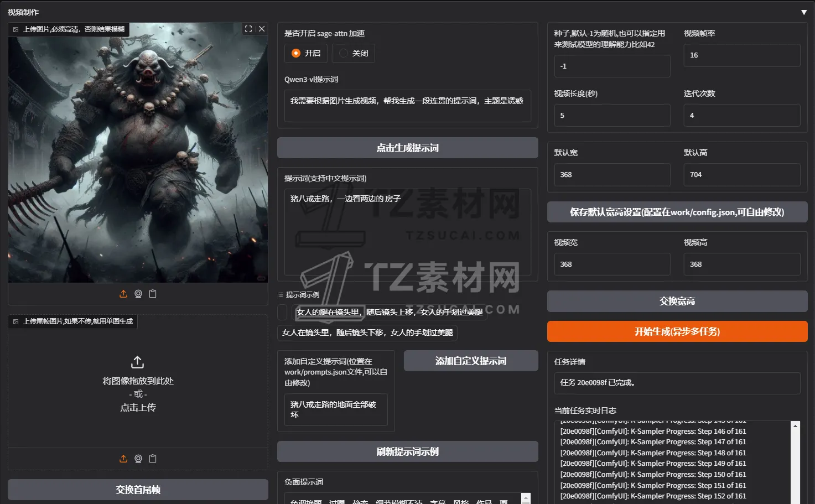Click upload icon below first image

(x=123, y=294)
